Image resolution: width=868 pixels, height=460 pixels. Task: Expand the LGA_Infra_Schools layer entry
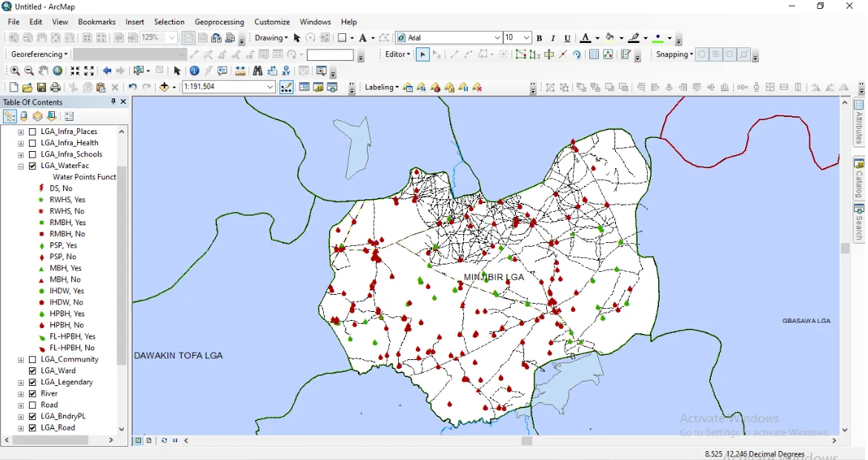coord(21,154)
